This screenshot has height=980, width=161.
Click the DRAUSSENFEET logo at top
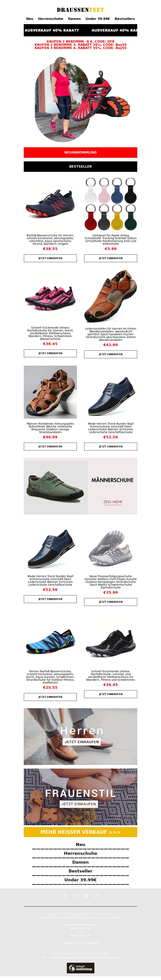click(x=80, y=9)
